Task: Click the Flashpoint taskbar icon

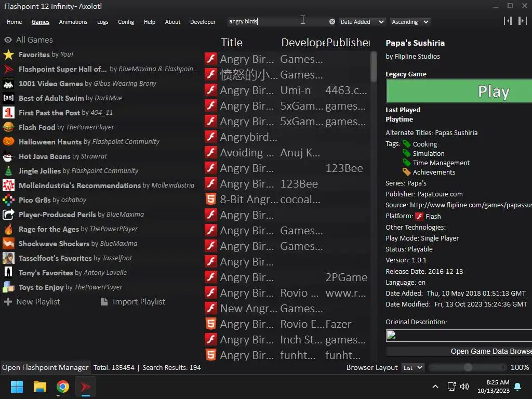Action: pyautogui.click(x=86, y=387)
